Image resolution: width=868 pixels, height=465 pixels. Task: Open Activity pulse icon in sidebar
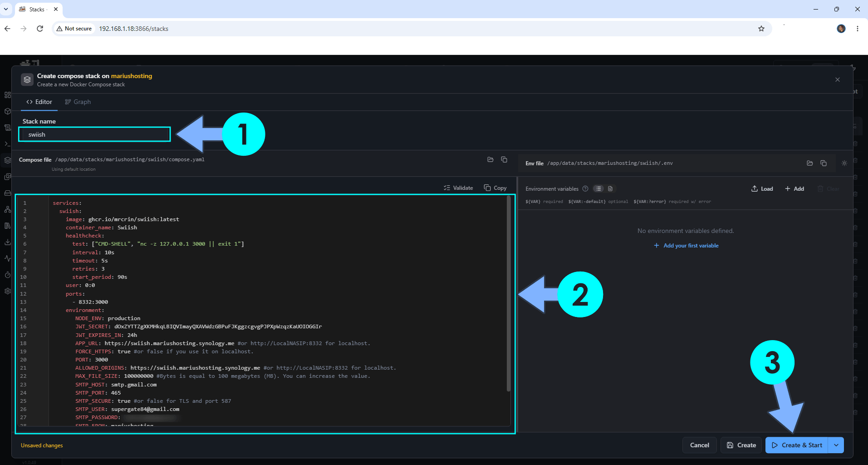(8, 258)
